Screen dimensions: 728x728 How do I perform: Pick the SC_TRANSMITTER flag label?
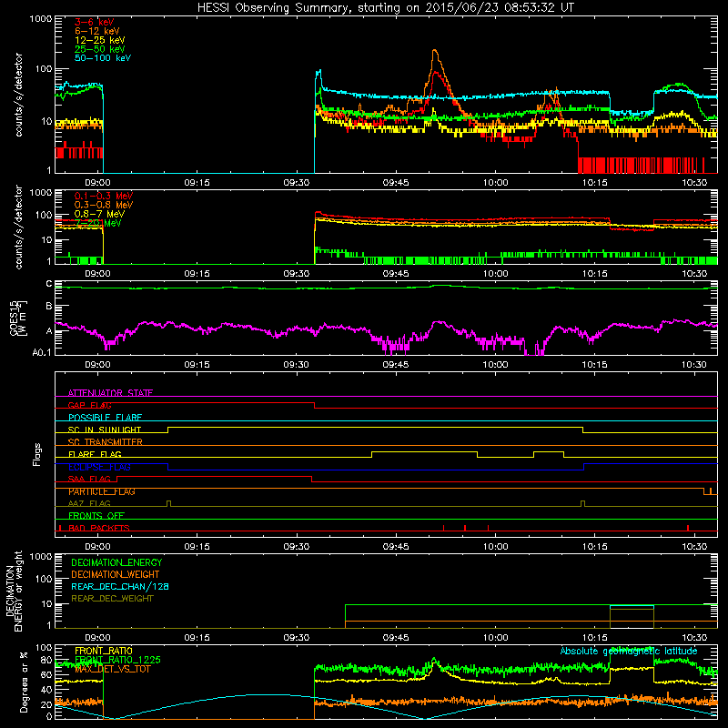tap(106, 441)
